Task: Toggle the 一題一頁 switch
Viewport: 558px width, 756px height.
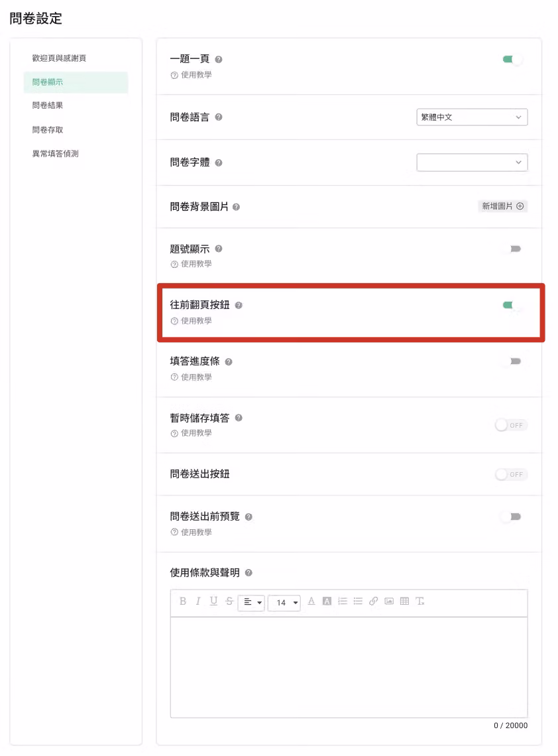Action: 513,59
